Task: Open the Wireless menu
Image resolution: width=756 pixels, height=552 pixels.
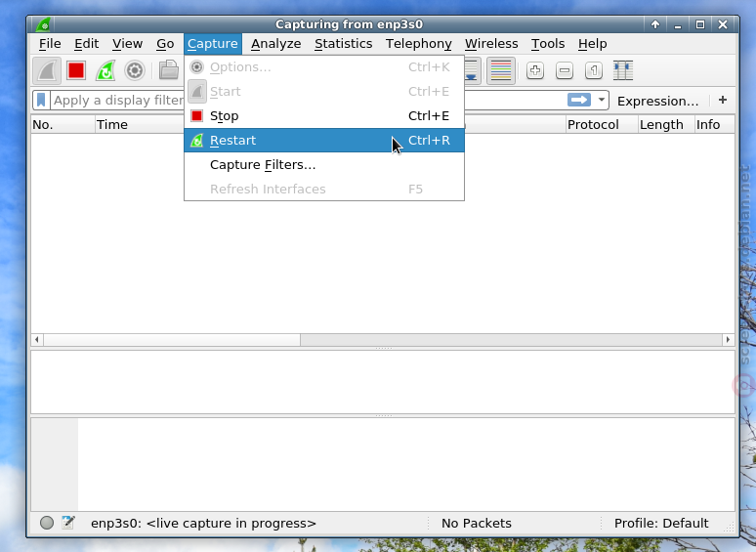Action: click(491, 44)
